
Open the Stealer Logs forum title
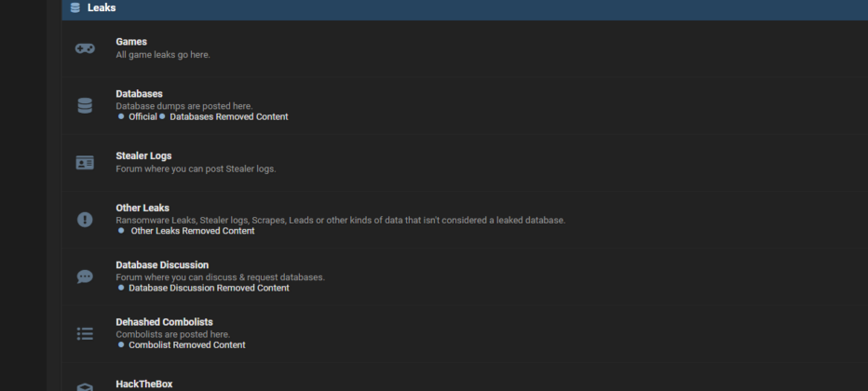click(x=143, y=155)
